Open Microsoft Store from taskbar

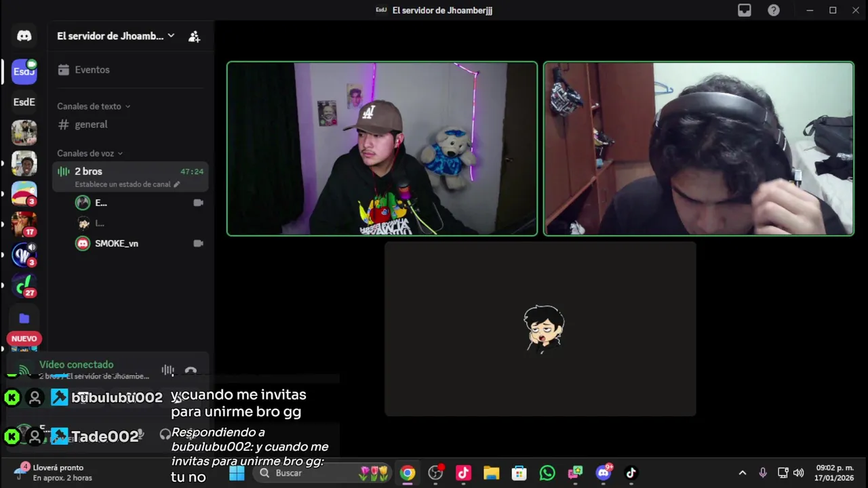pyautogui.click(x=519, y=473)
